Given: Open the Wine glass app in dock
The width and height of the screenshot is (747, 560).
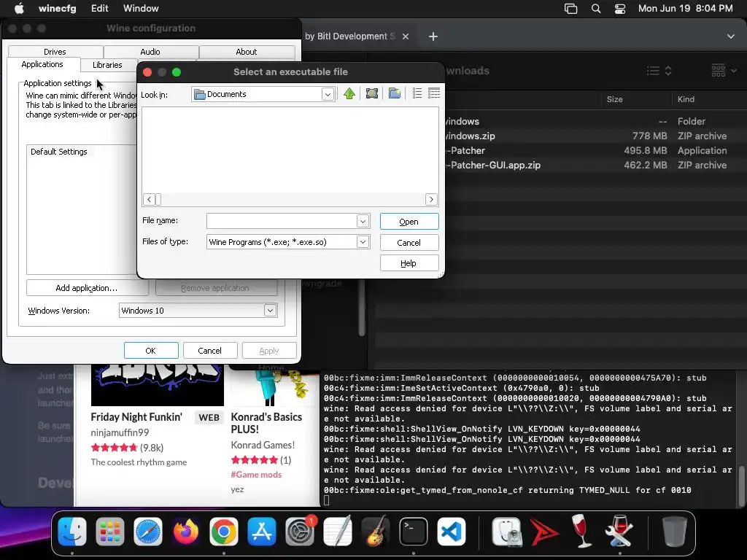Looking at the screenshot, I should (581, 532).
